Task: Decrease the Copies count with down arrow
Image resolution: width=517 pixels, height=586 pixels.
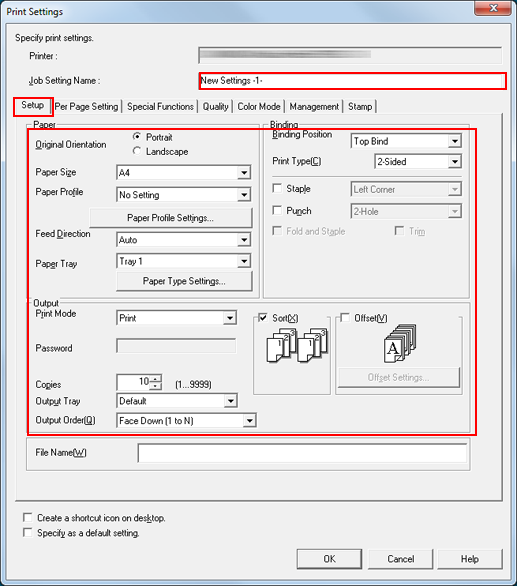Action: coord(156,386)
